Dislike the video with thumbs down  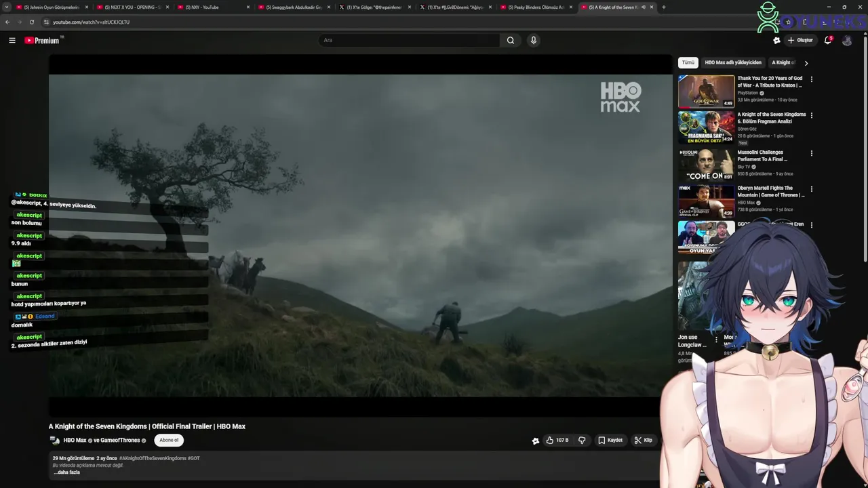tap(582, 441)
